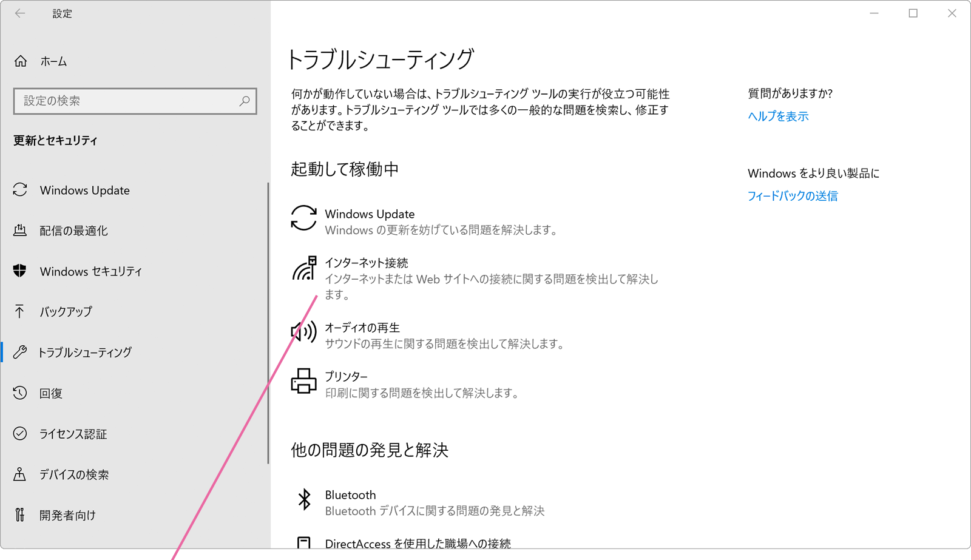Click the Windows セキュリティ shield icon
971x560 pixels.
click(x=20, y=271)
